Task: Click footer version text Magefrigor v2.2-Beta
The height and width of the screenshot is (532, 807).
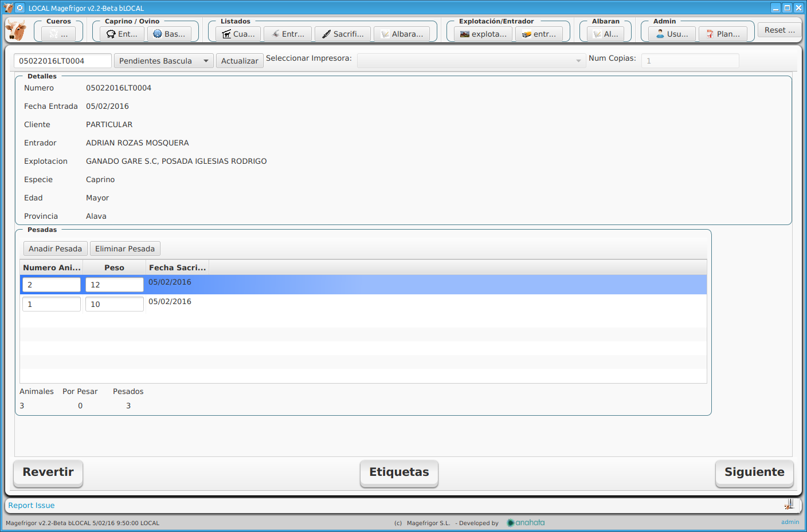Action: pyautogui.click(x=83, y=523)
